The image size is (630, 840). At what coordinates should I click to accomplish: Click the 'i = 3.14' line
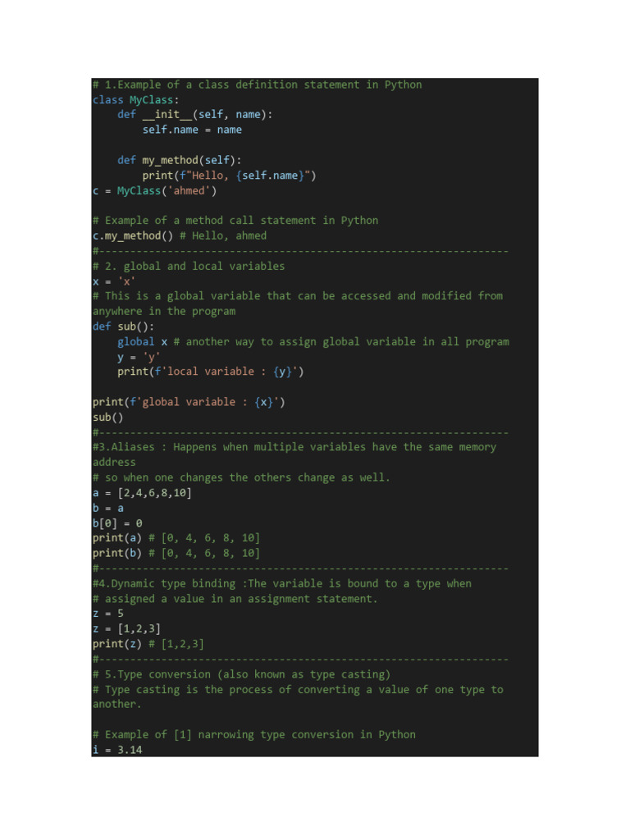pyautogui.click(x=117, y=750)
